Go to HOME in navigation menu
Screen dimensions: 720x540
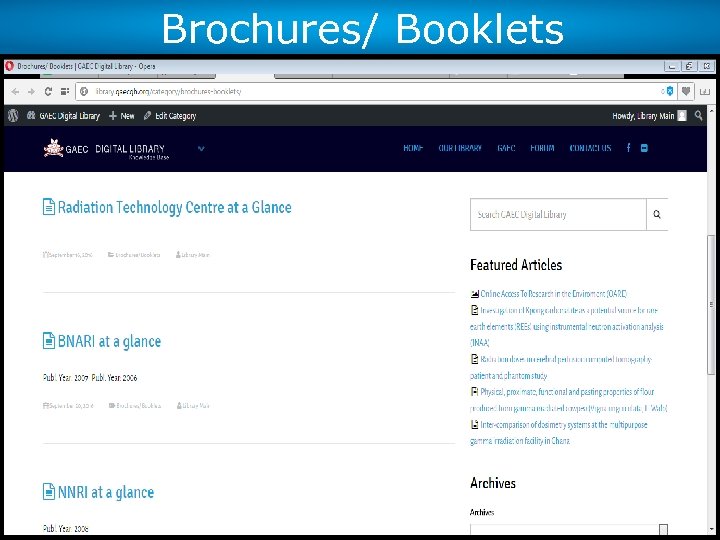(x=413, y=148)
